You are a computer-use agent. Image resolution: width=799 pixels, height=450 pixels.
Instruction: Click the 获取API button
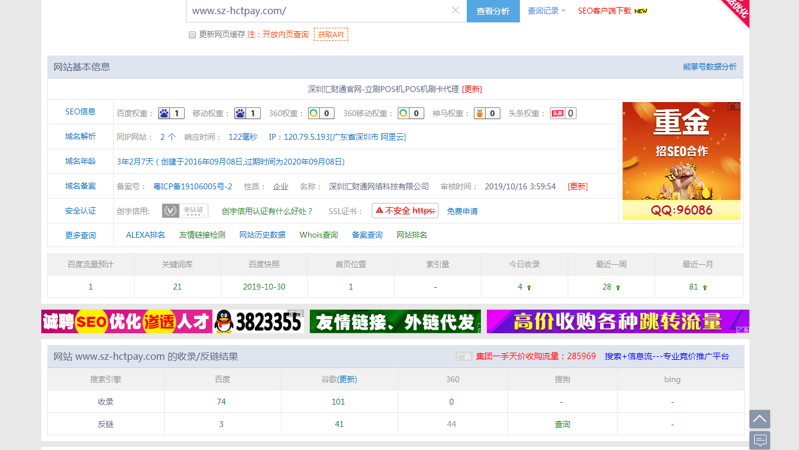[331, 34]
